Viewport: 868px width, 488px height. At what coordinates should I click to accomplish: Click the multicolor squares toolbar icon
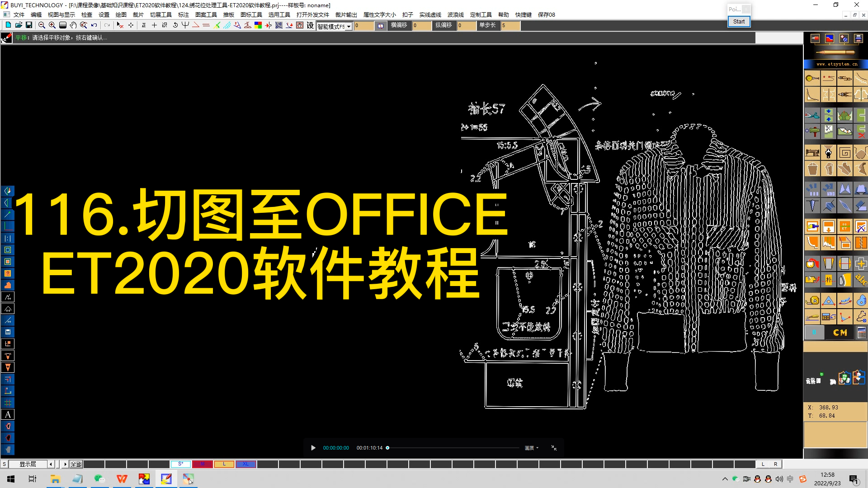point(258,25)
